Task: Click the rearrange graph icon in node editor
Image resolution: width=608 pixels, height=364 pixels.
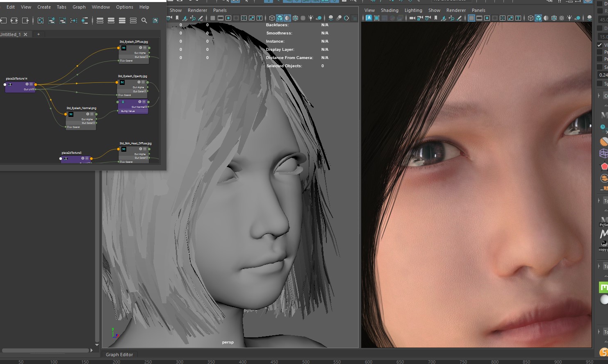Action: 74,20
